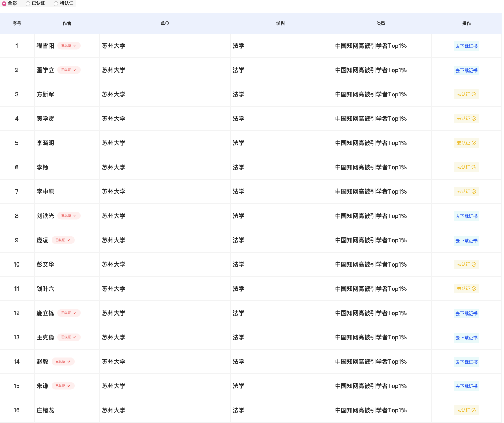Viewport: 504px width, 423px height.
Task: Click 去下载证书 in row 9
Action: tap(466, 241)
